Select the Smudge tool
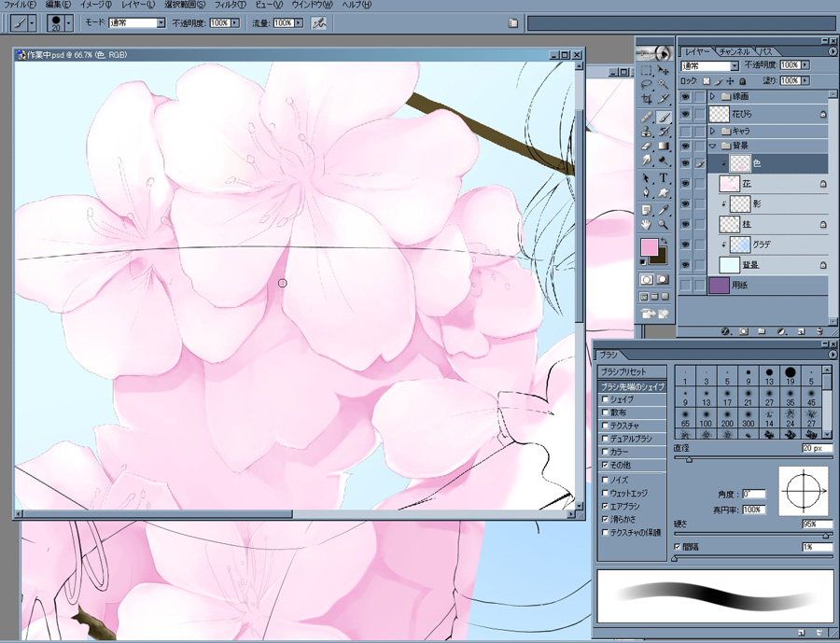The image size is (840, 643). (647, 160)
